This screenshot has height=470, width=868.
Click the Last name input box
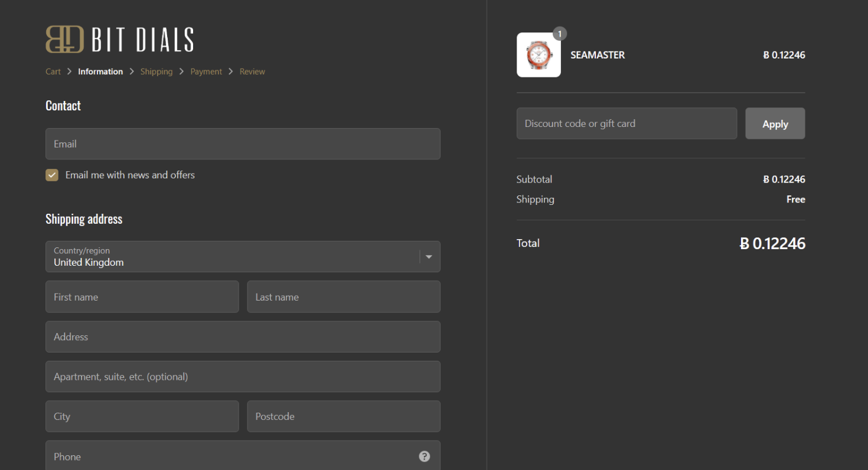pyautogui.click(x=343, y=297)
